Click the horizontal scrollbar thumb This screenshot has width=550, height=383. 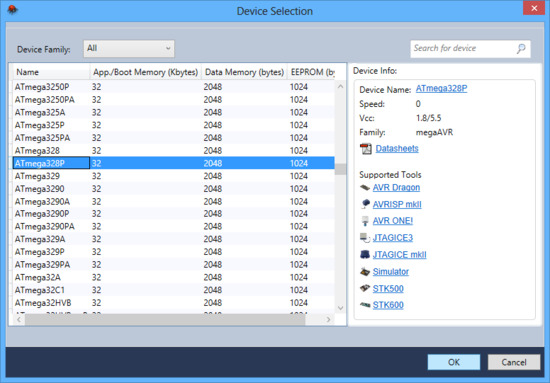pos(165,319)
